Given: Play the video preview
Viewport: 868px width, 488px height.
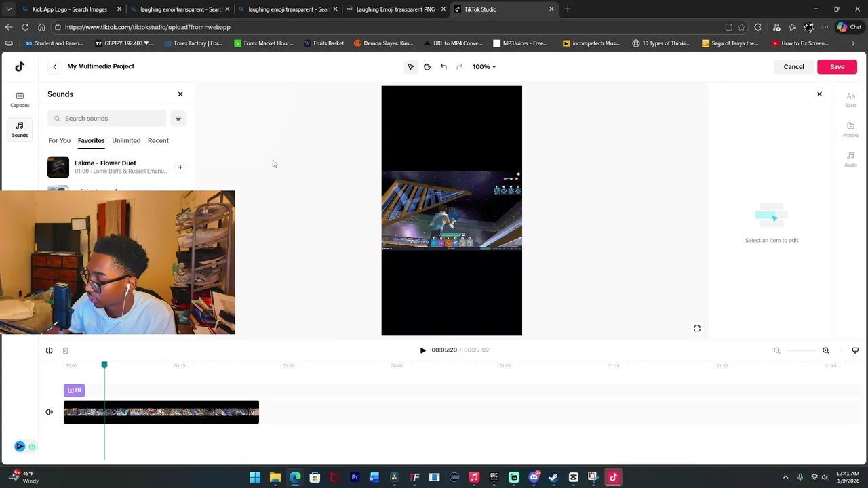Looking at the screenshot, I should coord(422,350).
